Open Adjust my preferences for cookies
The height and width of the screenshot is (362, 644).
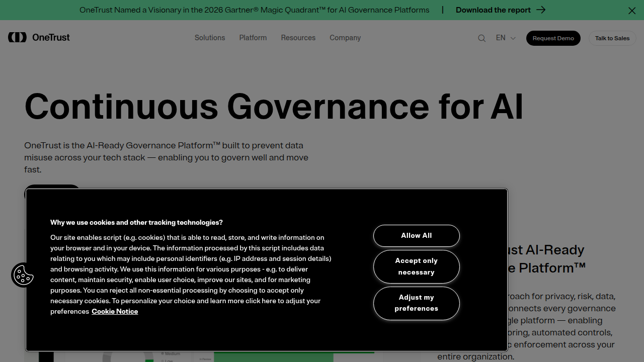417,303
